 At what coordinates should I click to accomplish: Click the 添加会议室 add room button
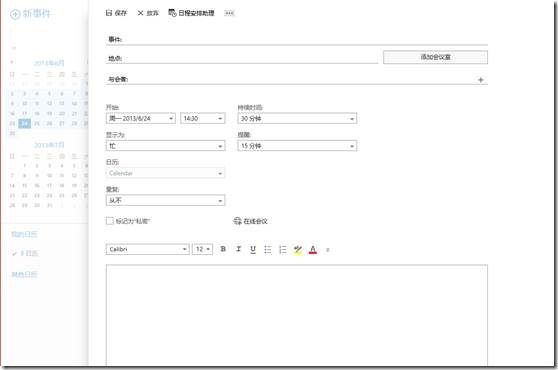[435, 57]
